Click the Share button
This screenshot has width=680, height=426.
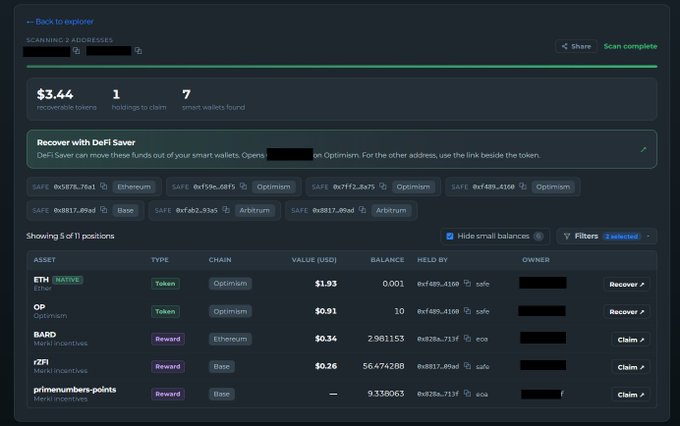click(x=576, y=46)
